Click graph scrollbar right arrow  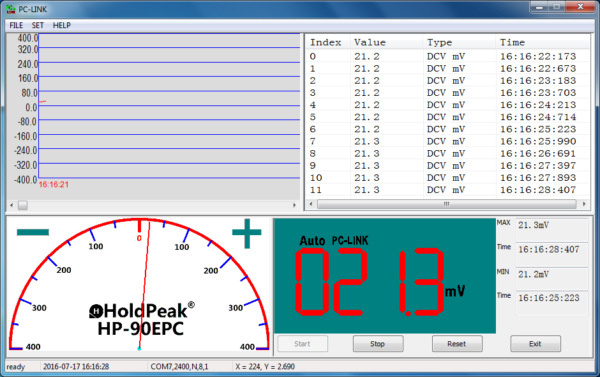(x=294, y=205)
